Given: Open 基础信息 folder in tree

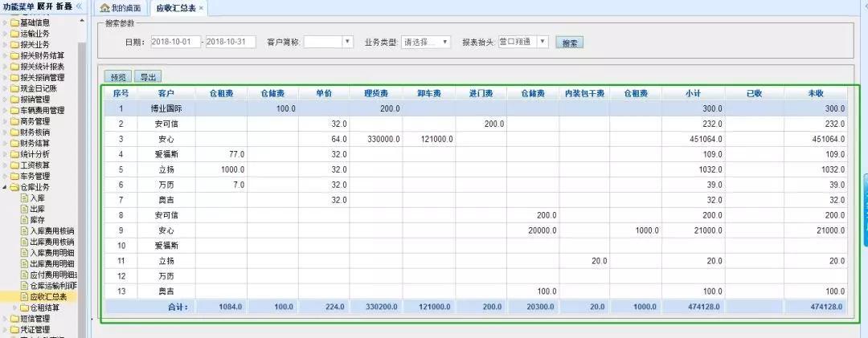Looking at the screenshot, I should click(x=35, y=22).
